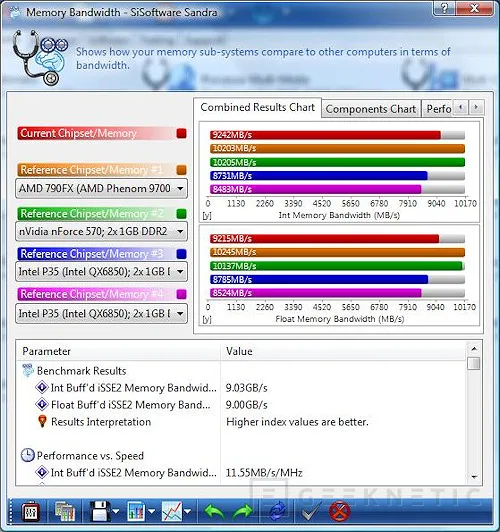Screen dimensions: 500x532
Task: Click the red 9215MB/s Float bar
Action: click(x=324, y=239)
